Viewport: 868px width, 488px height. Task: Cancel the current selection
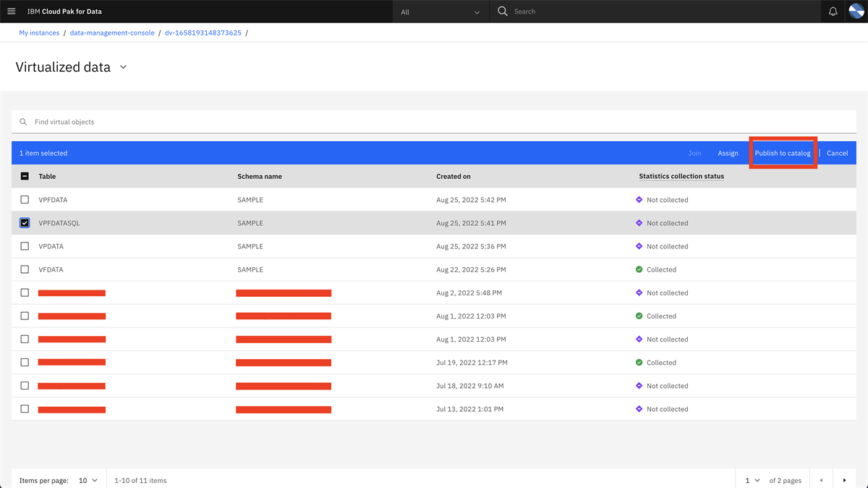[x=837, y=153]
